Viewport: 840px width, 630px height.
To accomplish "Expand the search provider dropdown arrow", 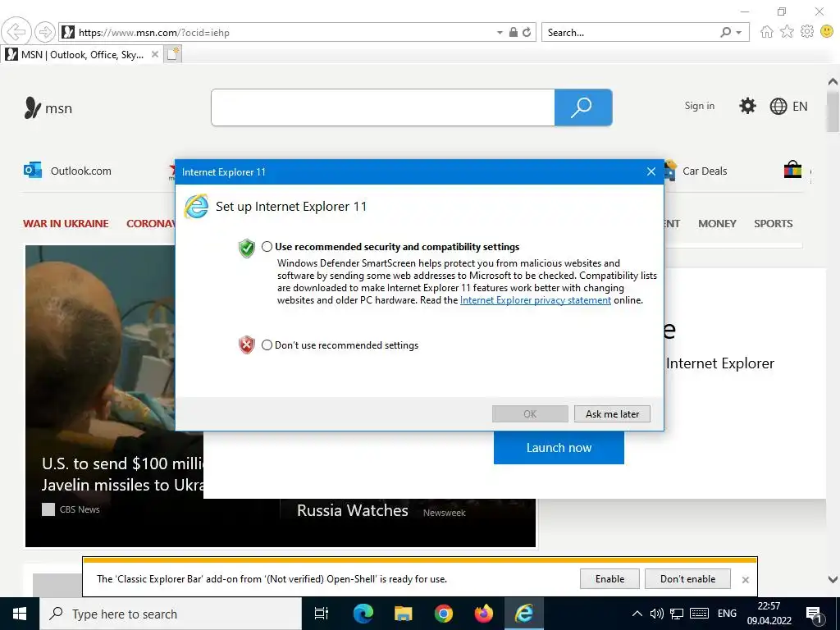I will pyautogui.click(x=739, y=33).
